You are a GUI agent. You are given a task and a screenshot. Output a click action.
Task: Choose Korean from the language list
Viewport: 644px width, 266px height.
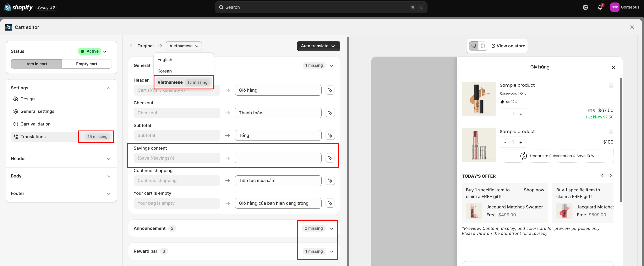184,71
